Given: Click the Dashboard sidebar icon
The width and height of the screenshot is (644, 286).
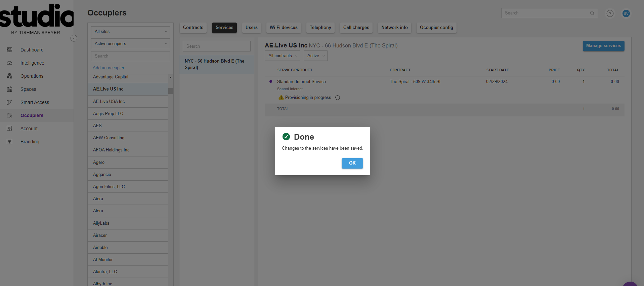Looking at the screenshot, I should click(x=9, y=50).
